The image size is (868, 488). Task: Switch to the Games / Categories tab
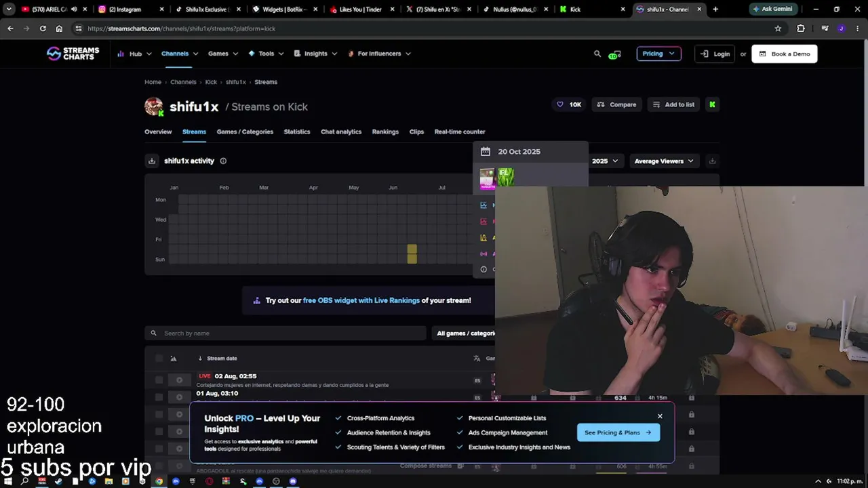245,131
